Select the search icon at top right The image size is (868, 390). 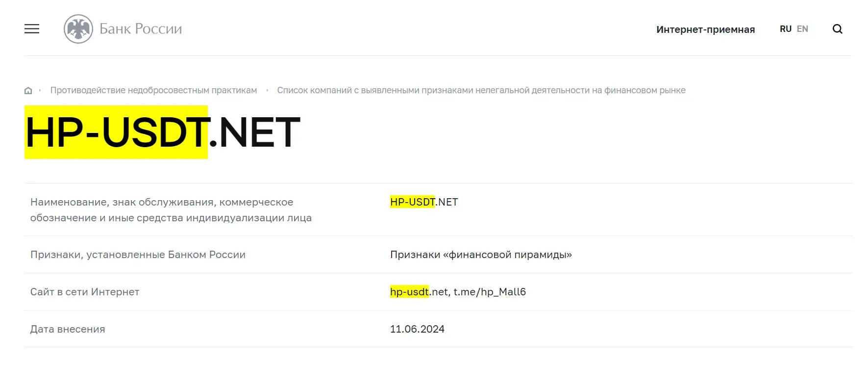[x=838, y=29]
